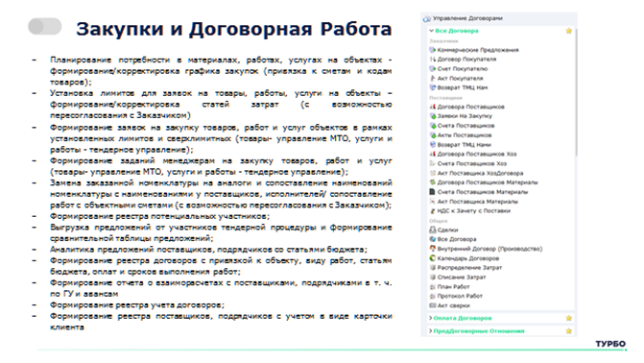This screenshot has width=644, height=363.
Task: Open the План Работ link
Action: click(453, 286)
